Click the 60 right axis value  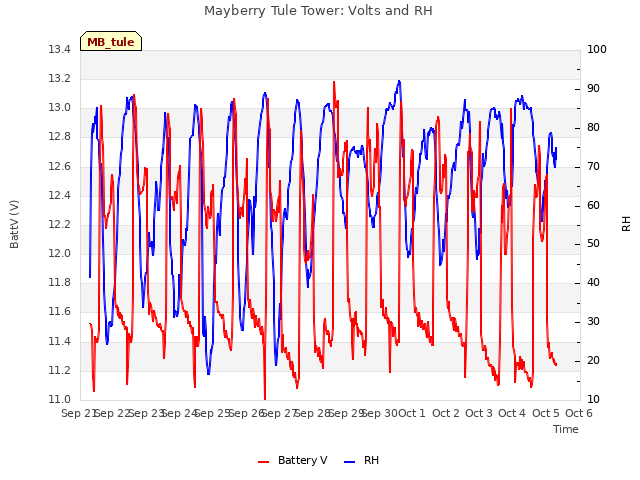point(593,205)
